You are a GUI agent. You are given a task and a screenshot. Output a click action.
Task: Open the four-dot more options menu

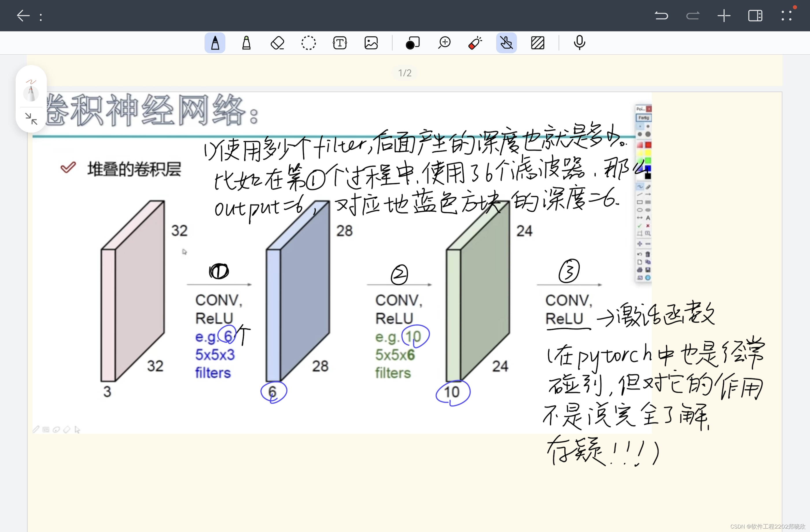[x=787, y=16]
